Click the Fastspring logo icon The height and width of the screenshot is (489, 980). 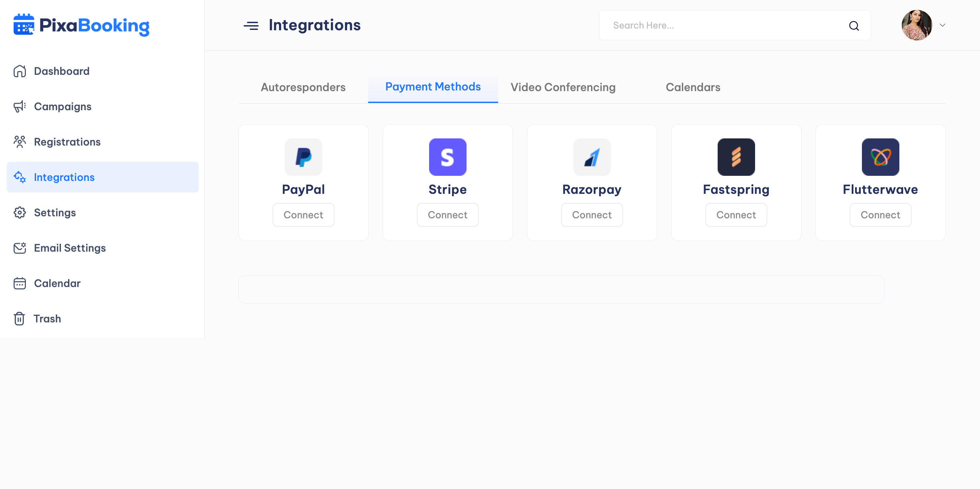click(736, 157)
